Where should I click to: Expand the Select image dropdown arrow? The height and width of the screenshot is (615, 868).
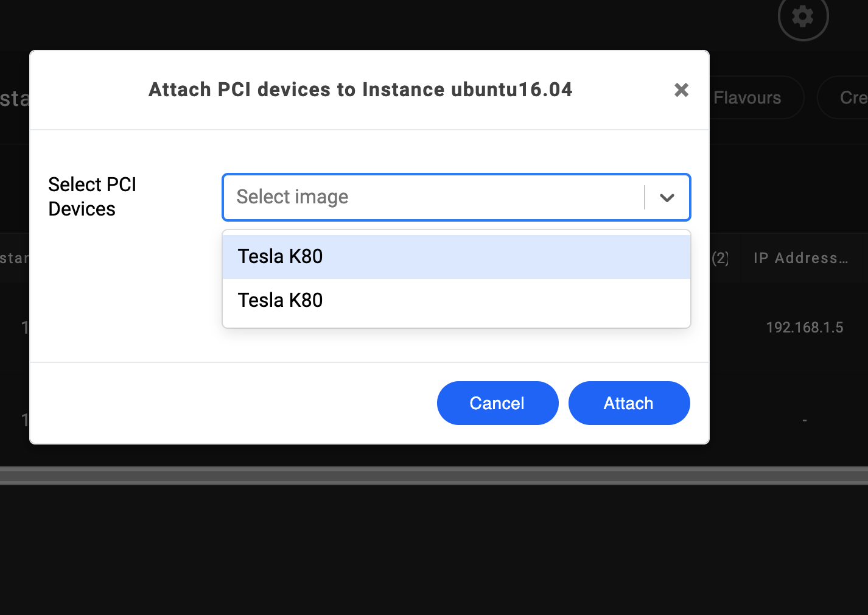(x=667, y=197)
